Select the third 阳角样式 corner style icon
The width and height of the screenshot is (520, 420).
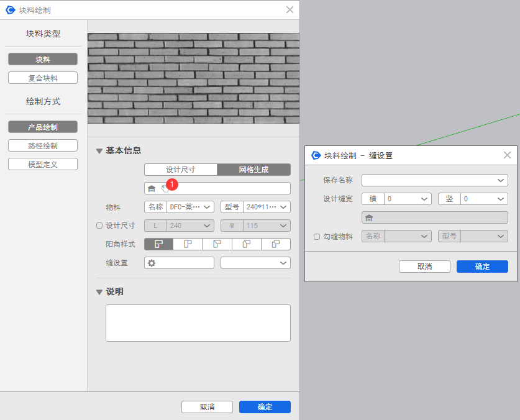(217, 244)
